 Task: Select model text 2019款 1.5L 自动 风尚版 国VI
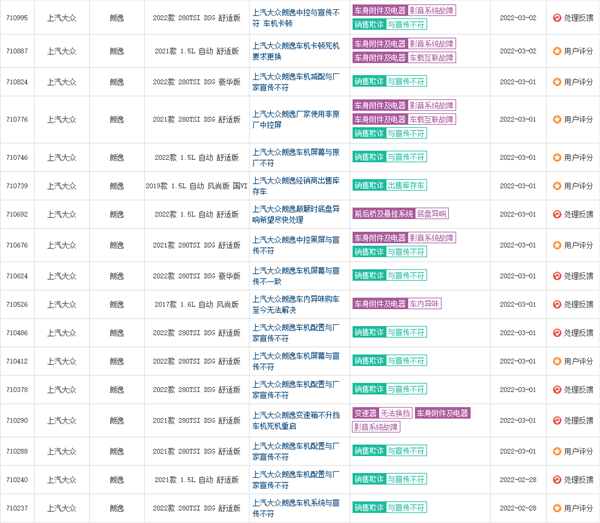click(x=196, y=186)
